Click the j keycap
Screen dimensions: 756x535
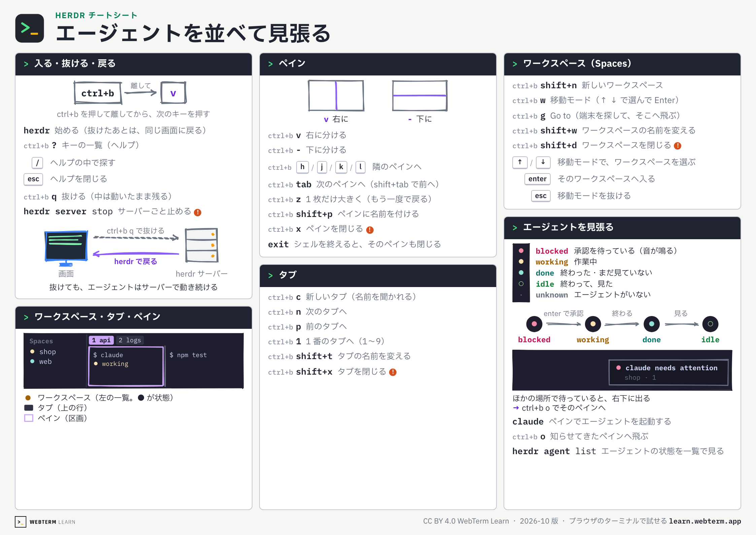[322, 167]
